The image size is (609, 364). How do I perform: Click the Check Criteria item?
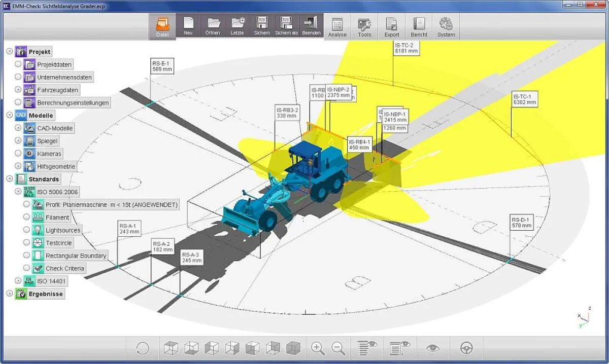[64, 269]
